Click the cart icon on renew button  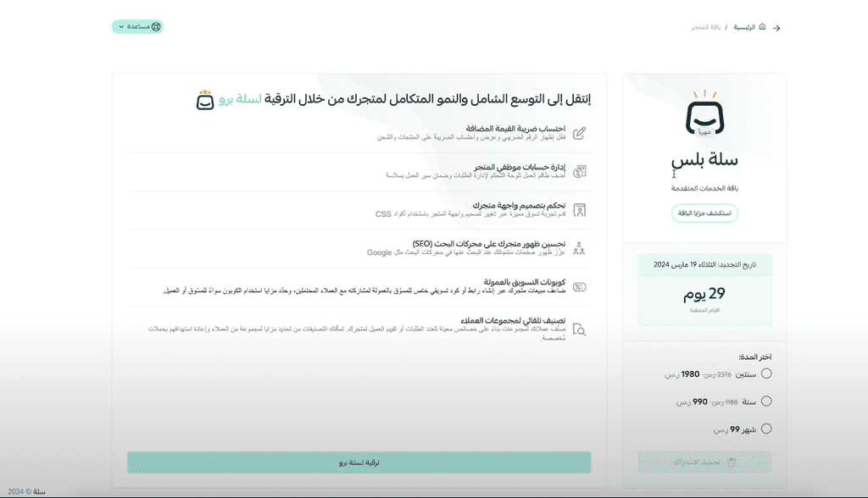731,462
